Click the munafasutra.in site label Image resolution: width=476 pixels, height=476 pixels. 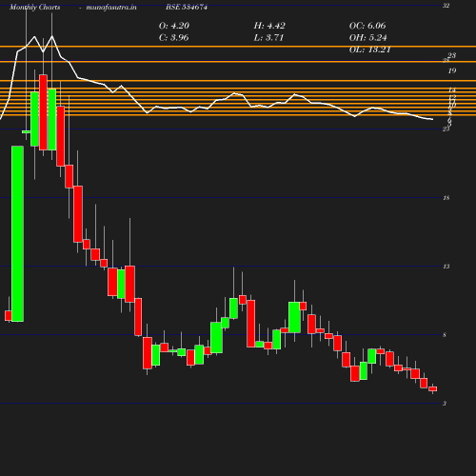pos(111,7)
